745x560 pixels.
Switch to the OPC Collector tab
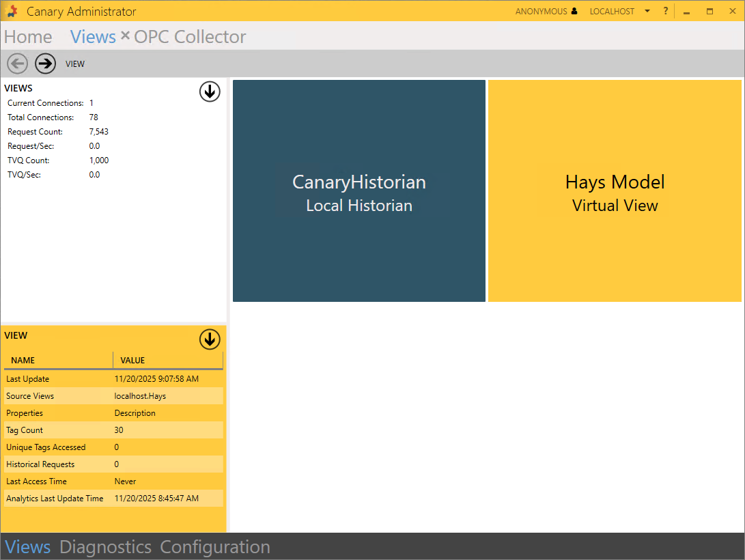click(x=190, y=37)
